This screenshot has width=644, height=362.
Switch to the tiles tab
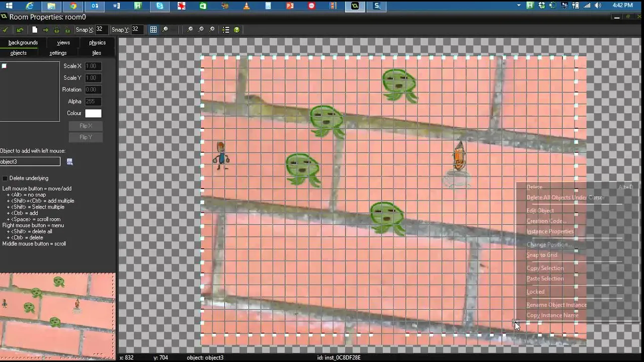(97, 53)
